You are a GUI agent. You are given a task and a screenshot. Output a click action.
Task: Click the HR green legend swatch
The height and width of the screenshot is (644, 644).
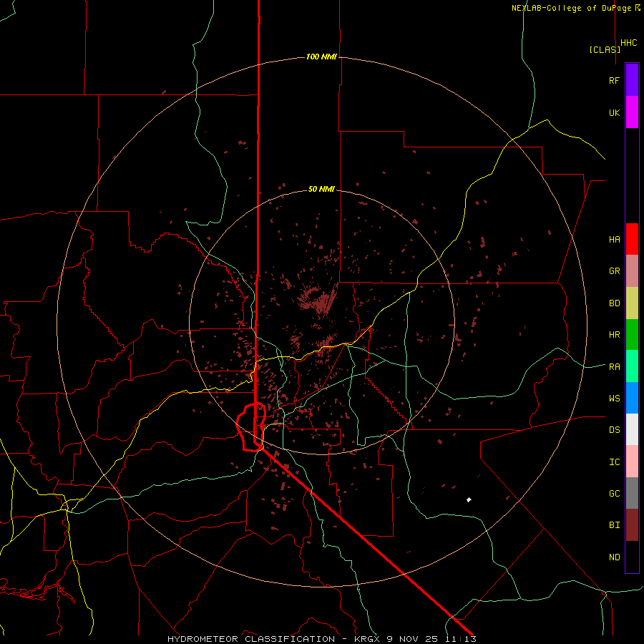coord(632,335)
